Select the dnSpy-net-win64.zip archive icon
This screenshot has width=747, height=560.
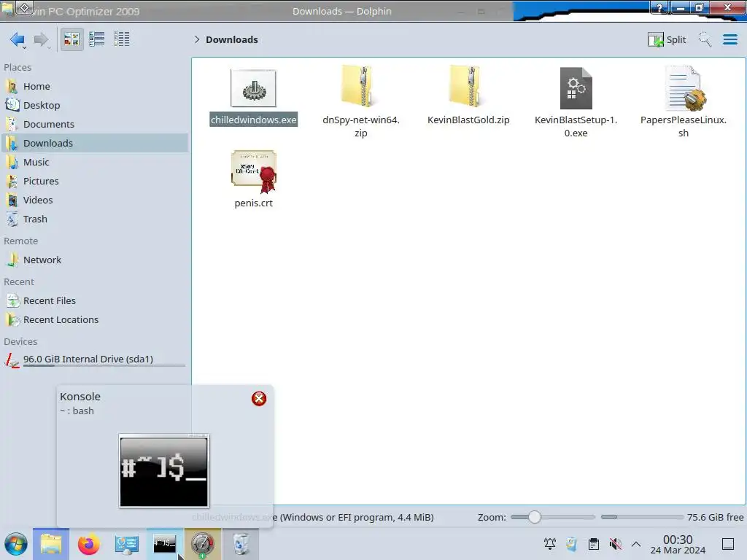[x=360, y=87]
